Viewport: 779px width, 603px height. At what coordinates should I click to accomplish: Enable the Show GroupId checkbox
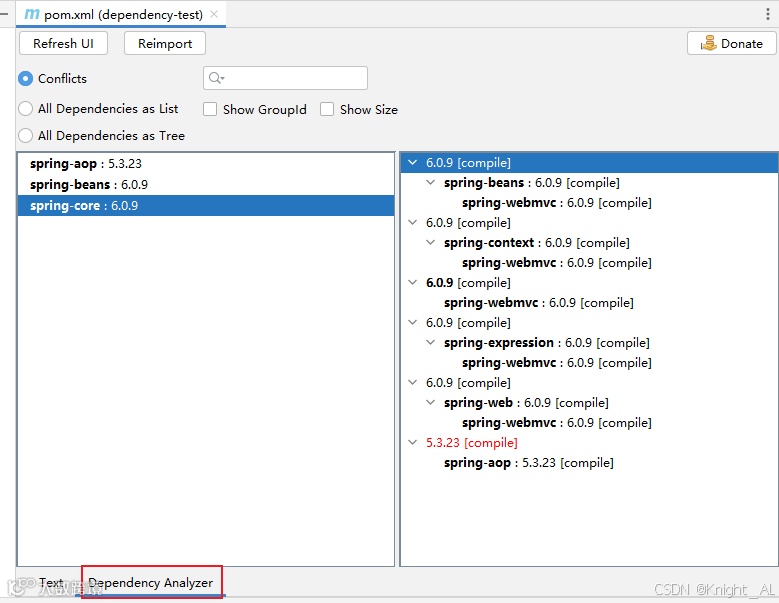tap(210, 109)
